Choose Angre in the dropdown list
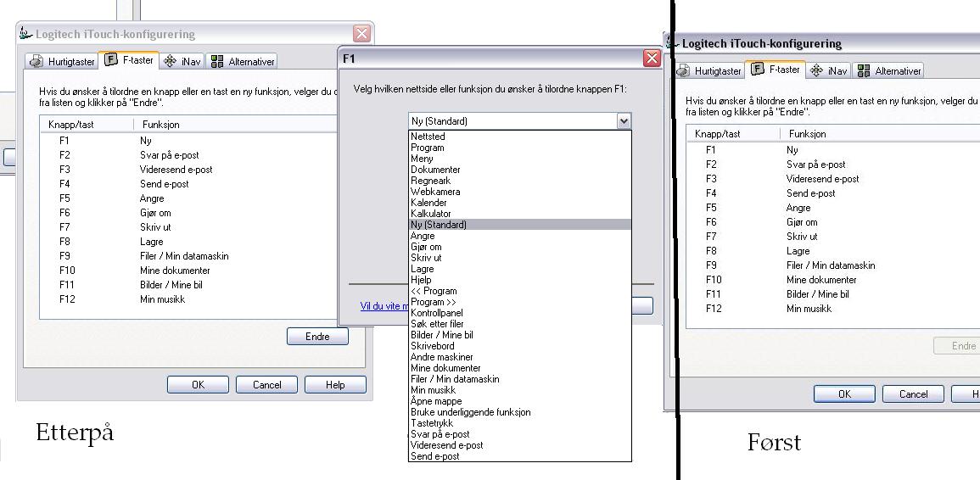Viewport: 980px width, 480px height. point(519,236)
